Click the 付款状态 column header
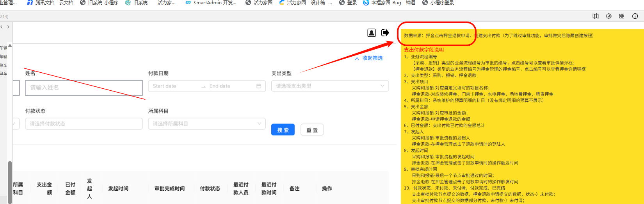This screenshot has width=644, height=204. (210, 188)
